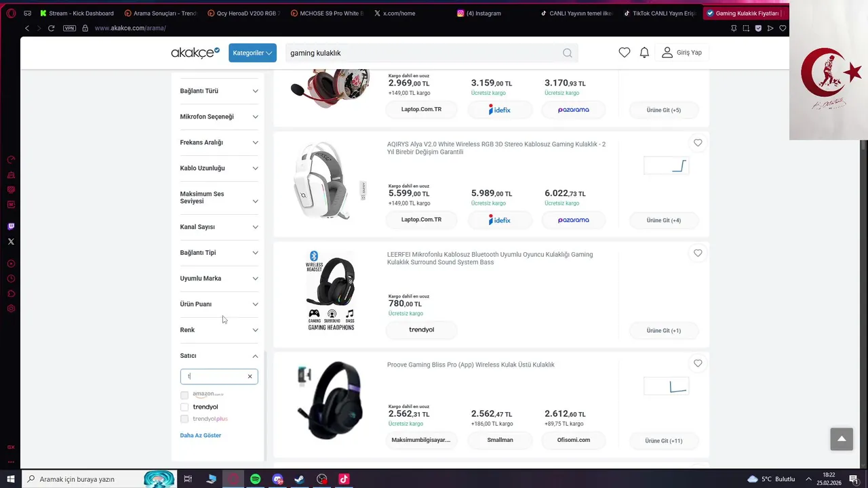
Task: Expand the Mikrofon Seçeneği filter
Action: point(219,117)
